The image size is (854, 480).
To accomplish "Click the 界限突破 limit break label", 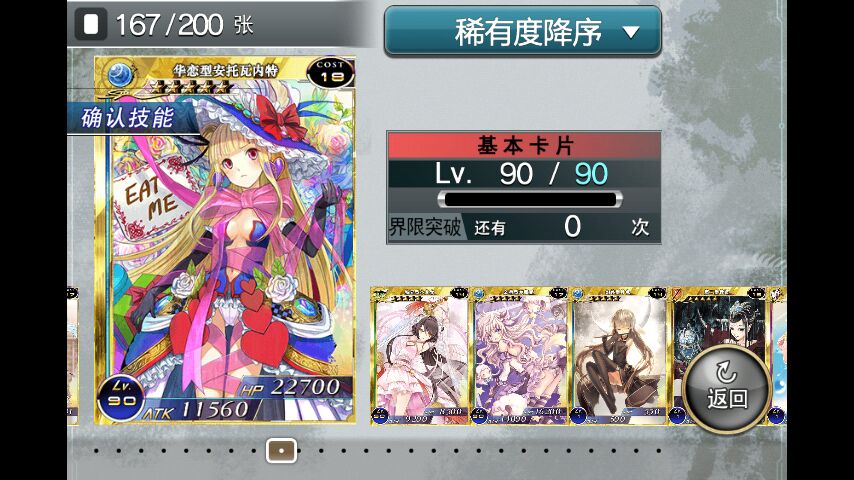I will 425,227.
